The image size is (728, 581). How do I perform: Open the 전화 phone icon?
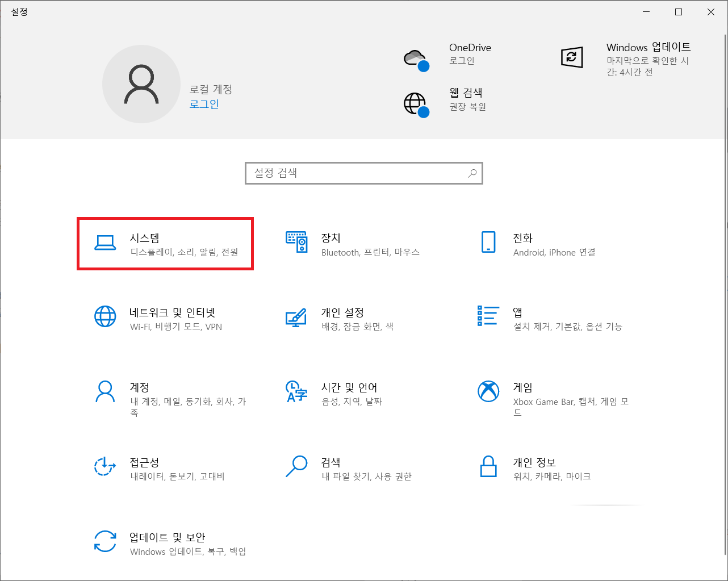[x=488, y=242]
